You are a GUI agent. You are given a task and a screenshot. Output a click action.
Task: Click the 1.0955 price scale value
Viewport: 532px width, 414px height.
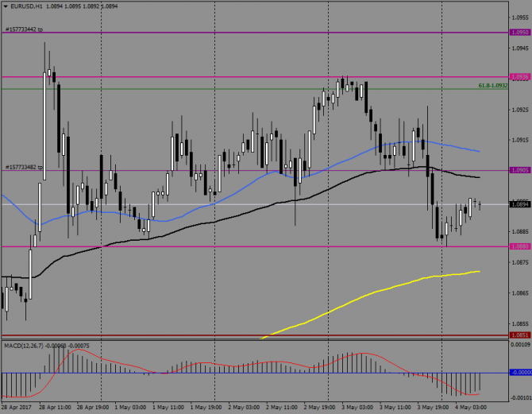coord(520,17)
